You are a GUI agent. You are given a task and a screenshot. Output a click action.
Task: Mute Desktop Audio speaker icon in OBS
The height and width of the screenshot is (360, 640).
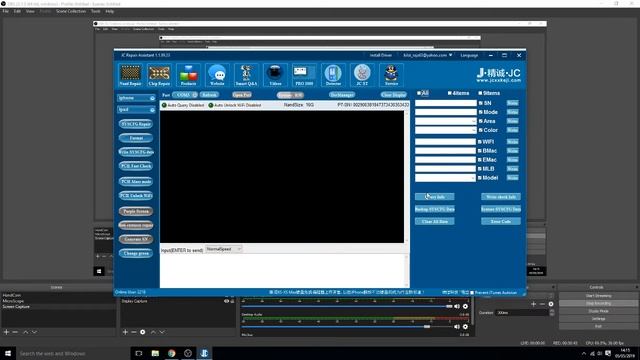[x=457, y=327]
